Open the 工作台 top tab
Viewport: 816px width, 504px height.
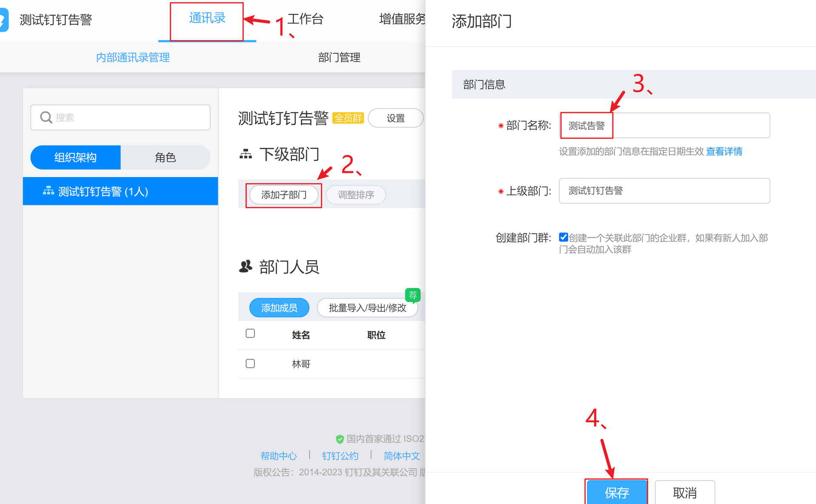coord(305,19)
